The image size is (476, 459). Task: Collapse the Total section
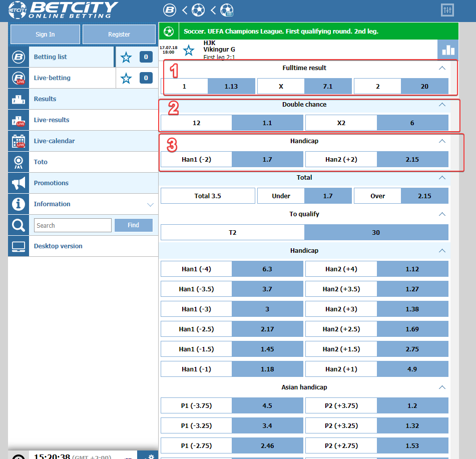pyautogui.click(x=442, y=178)
